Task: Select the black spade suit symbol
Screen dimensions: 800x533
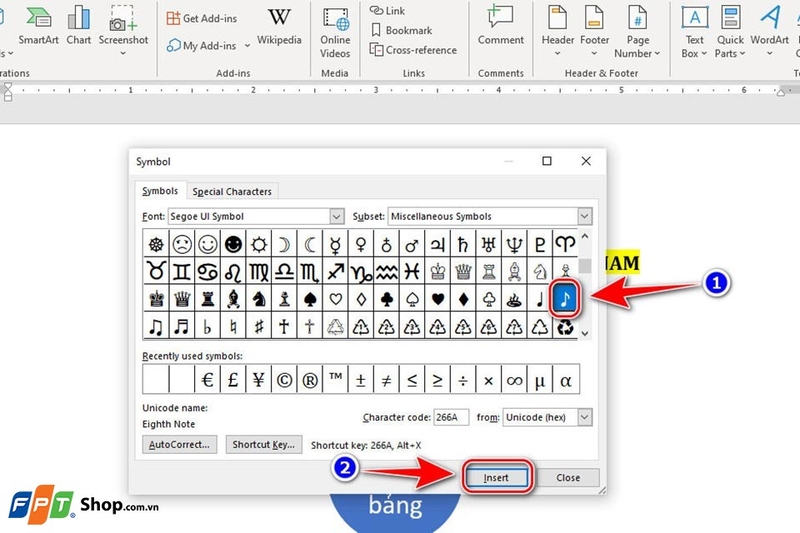Action: point(310,299)
